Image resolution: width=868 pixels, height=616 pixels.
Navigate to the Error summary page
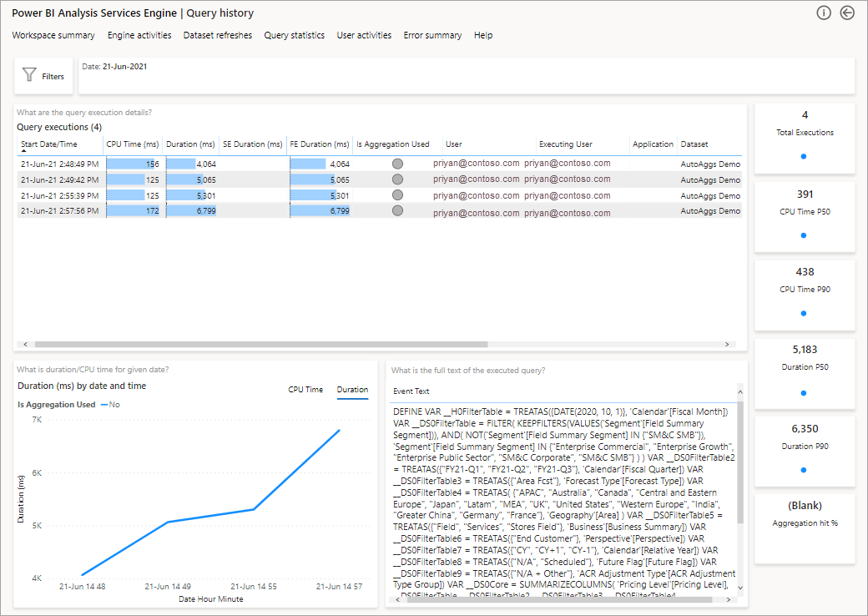[432, 35]
